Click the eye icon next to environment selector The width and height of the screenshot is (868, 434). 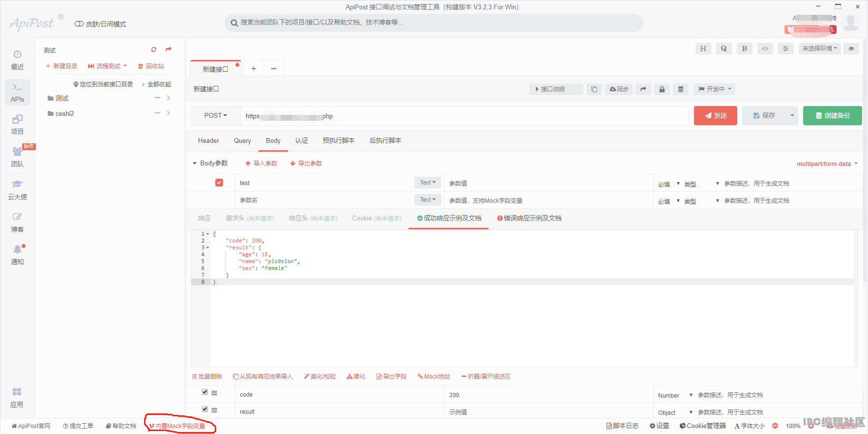(x=851, y=49)
